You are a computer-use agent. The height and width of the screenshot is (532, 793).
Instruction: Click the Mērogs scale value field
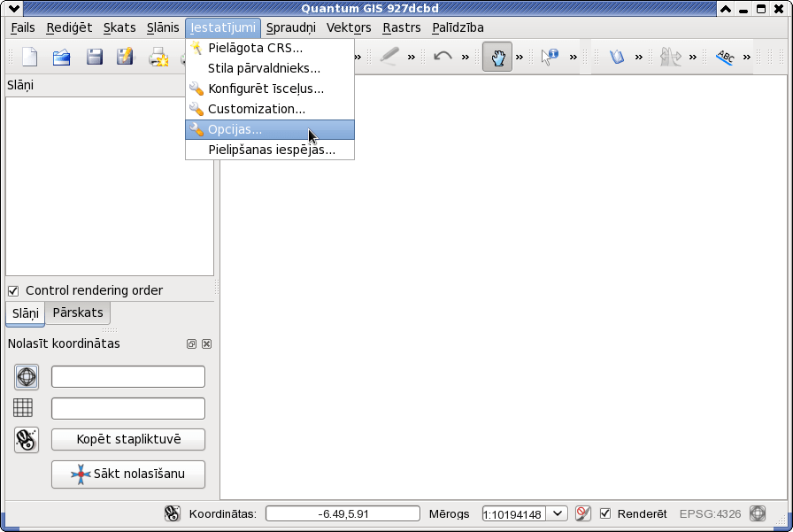(514, 513)
